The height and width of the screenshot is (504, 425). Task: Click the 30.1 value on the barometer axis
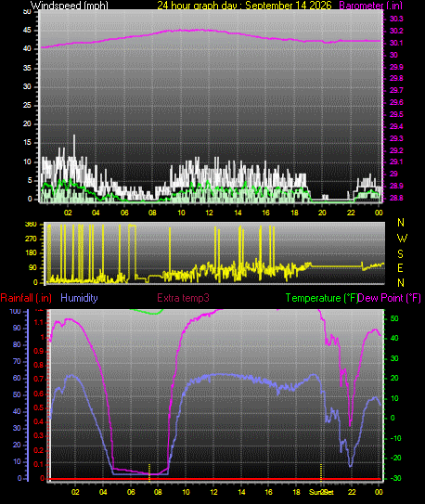tap(396, 43)
